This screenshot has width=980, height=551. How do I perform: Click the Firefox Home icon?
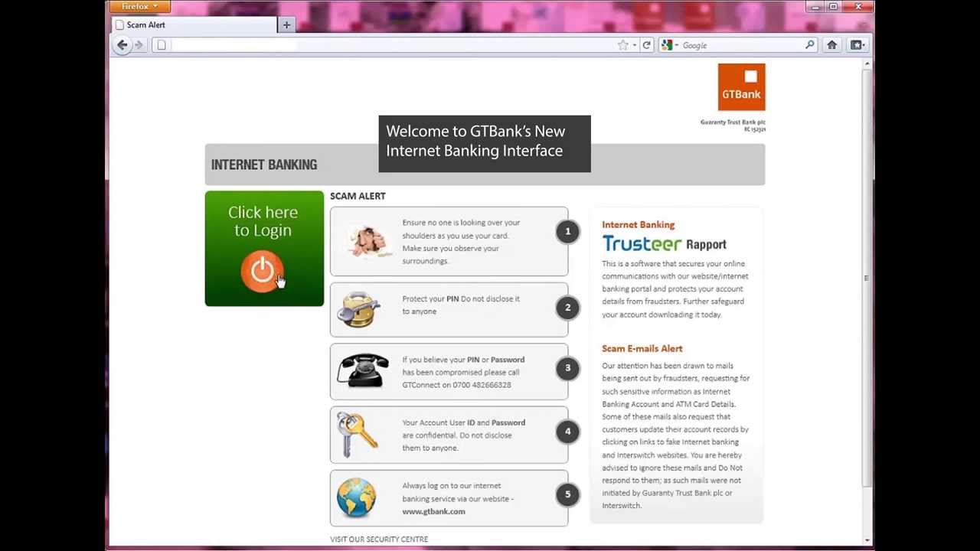pyautogui.click(x=831, y=45)
